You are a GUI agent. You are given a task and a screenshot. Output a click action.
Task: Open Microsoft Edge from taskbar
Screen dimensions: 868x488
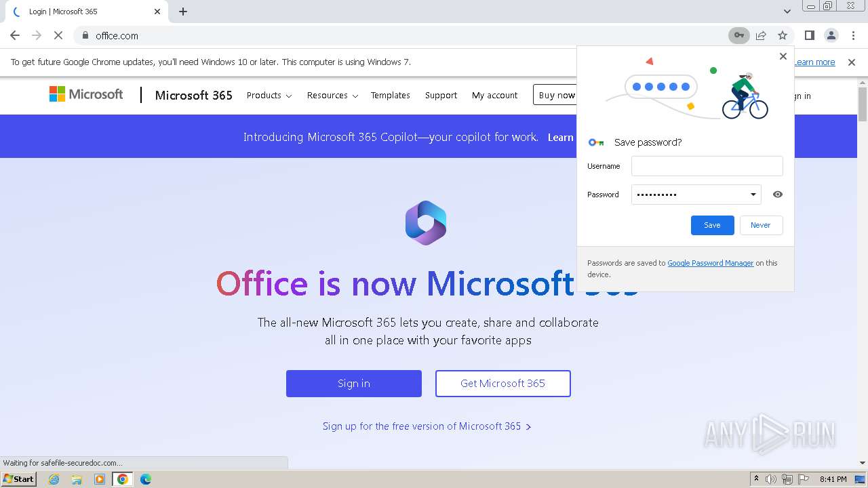[x=146, y=479]
